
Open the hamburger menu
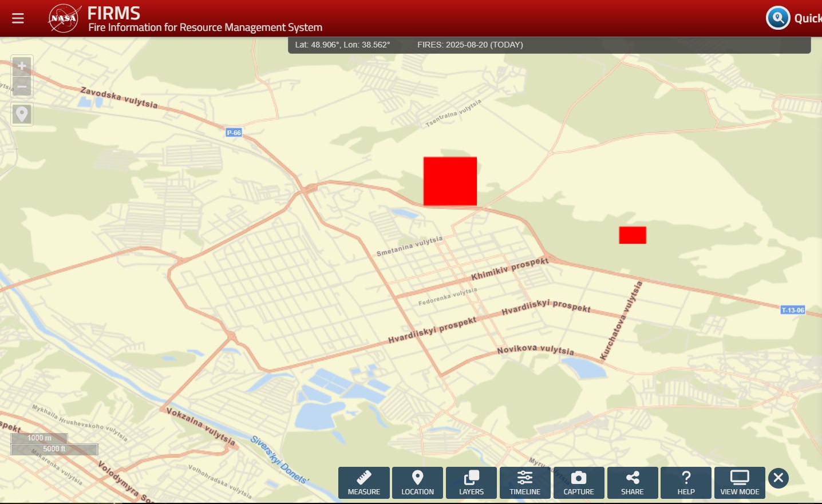point(18,18)
